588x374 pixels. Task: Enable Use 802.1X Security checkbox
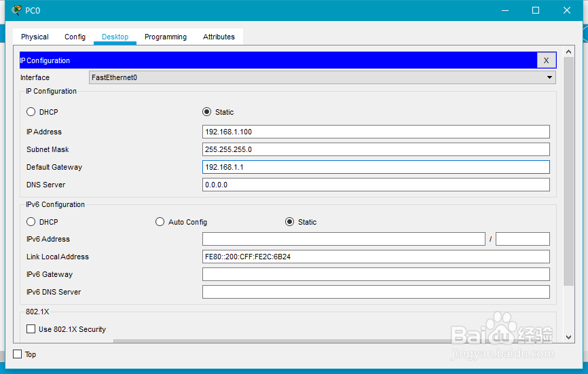pos(31,329)
